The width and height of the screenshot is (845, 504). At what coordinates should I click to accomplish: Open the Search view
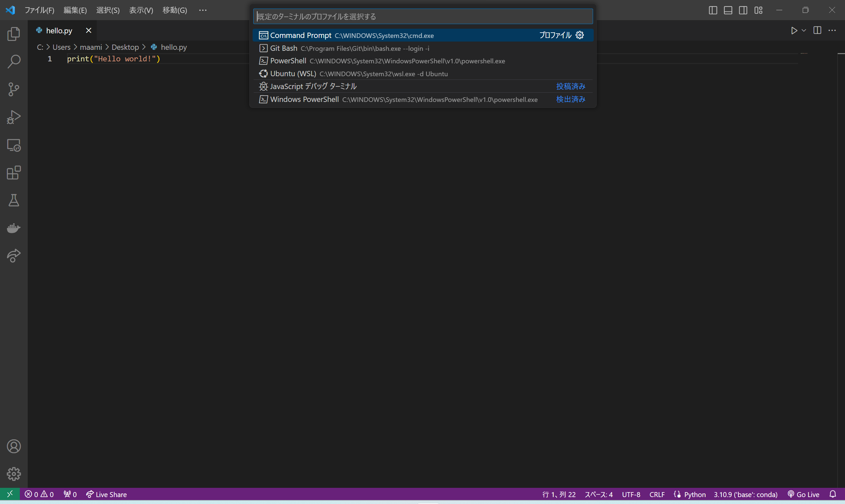(x=14, y=61)
